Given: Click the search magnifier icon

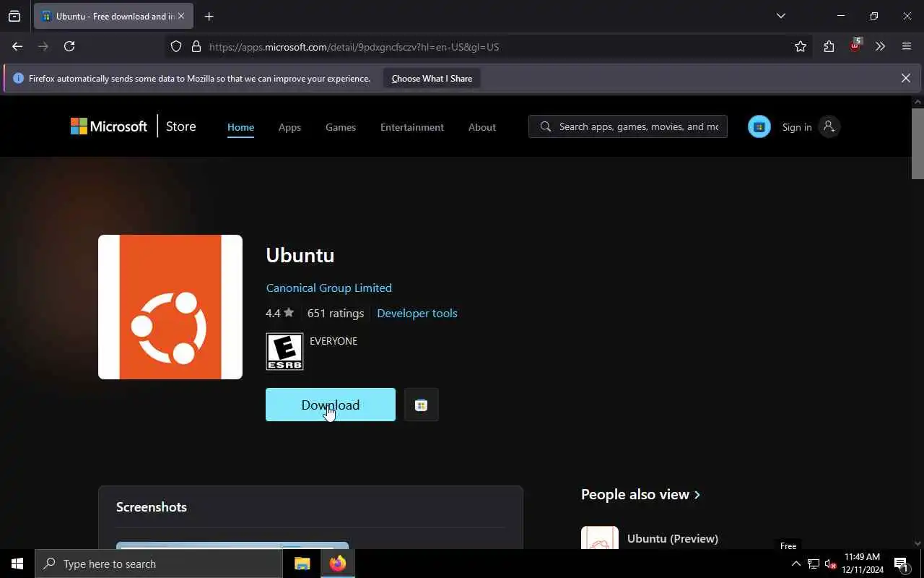Looking at the screenshot, I should (x=546, y=126).
